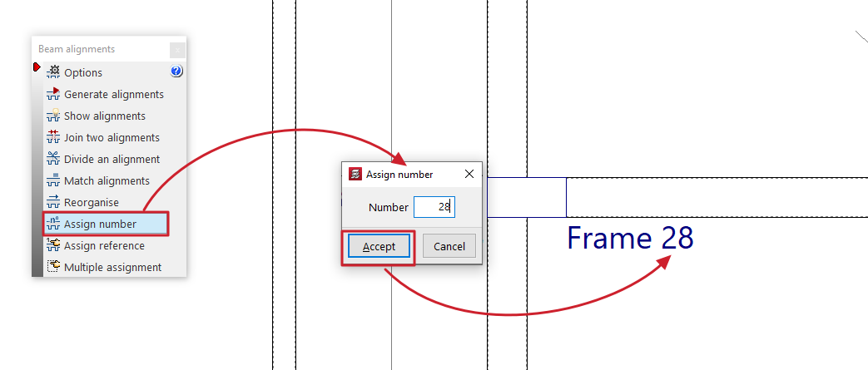Click the Match alignments icon

53,180
